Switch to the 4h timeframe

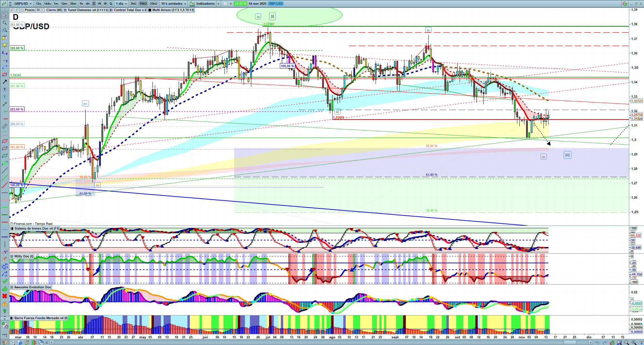click(x=88, y=4)
